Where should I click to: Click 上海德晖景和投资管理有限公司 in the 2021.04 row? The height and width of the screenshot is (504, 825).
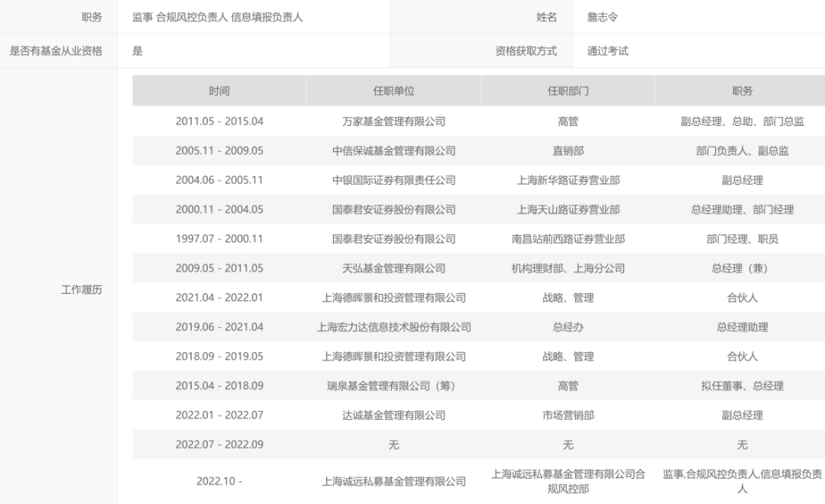pyautogui.click(x=393, y=298)
